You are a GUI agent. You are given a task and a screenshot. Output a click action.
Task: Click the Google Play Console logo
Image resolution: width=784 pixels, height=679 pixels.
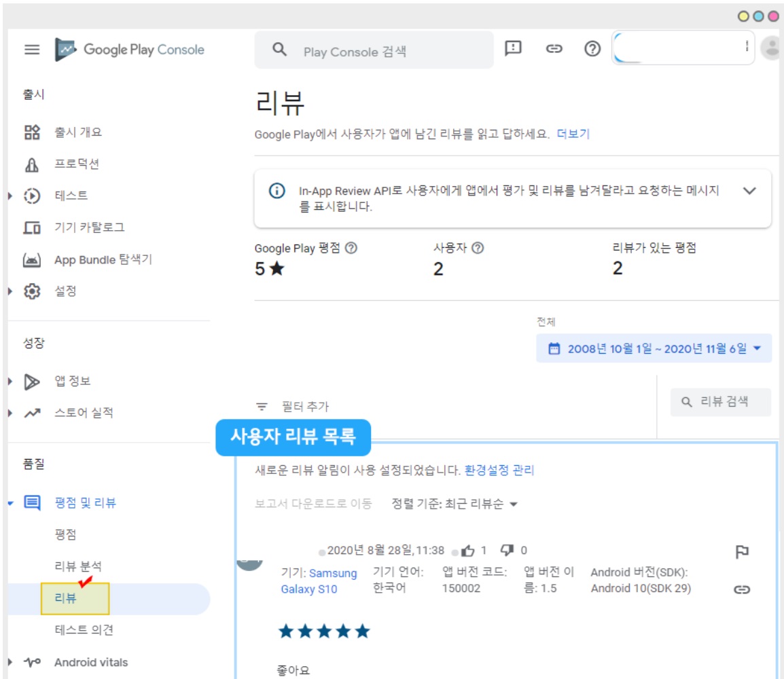coord(130,50)
